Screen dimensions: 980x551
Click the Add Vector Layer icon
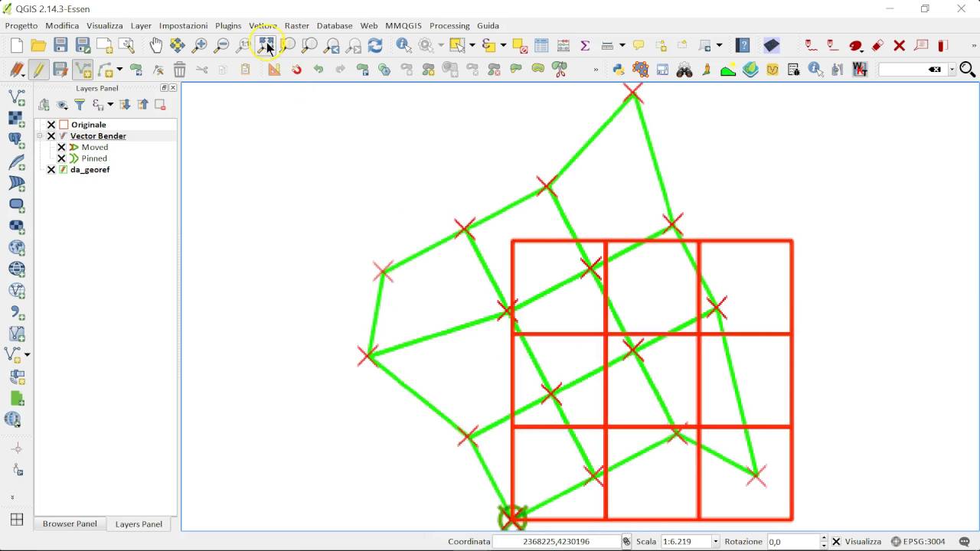coord(16,97)
